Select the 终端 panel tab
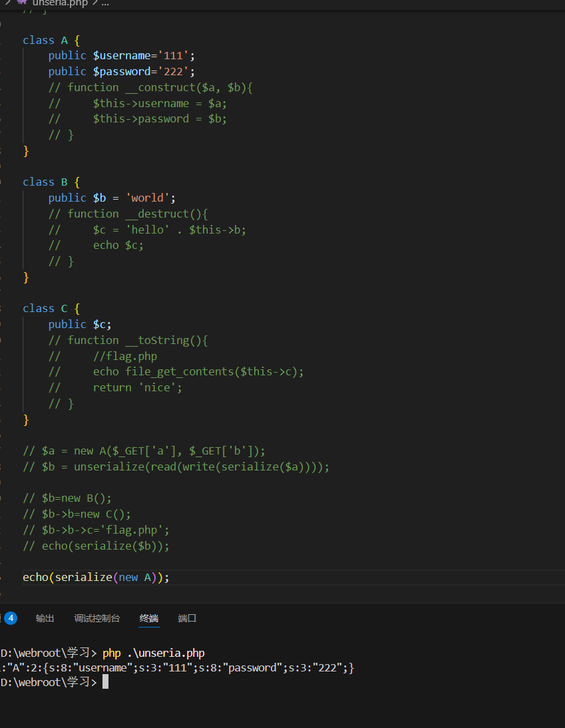 pyautogui.click(x=149, y=618)
